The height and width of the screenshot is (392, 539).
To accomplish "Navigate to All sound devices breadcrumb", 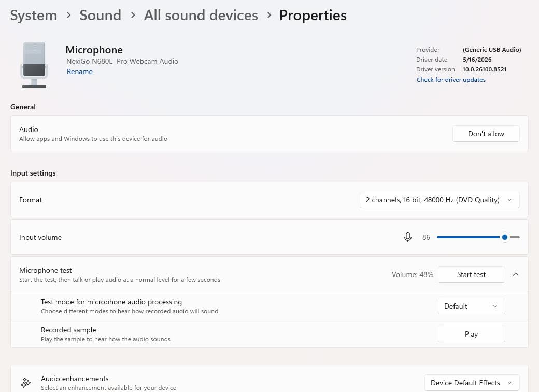I will 201,16.
